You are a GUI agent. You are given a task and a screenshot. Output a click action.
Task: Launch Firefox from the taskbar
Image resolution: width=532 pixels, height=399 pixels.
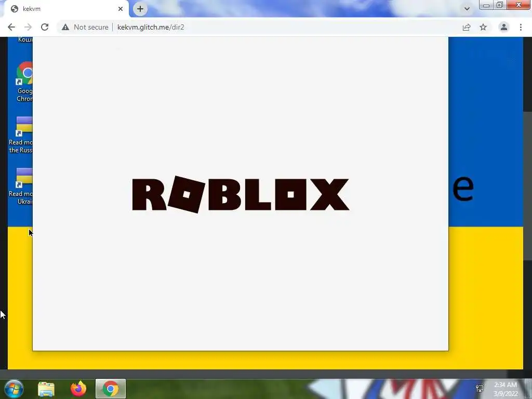(78, 389)
